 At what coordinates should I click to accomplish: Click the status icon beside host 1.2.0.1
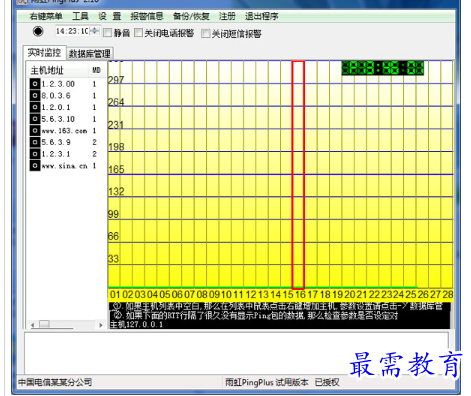[35, 107]
